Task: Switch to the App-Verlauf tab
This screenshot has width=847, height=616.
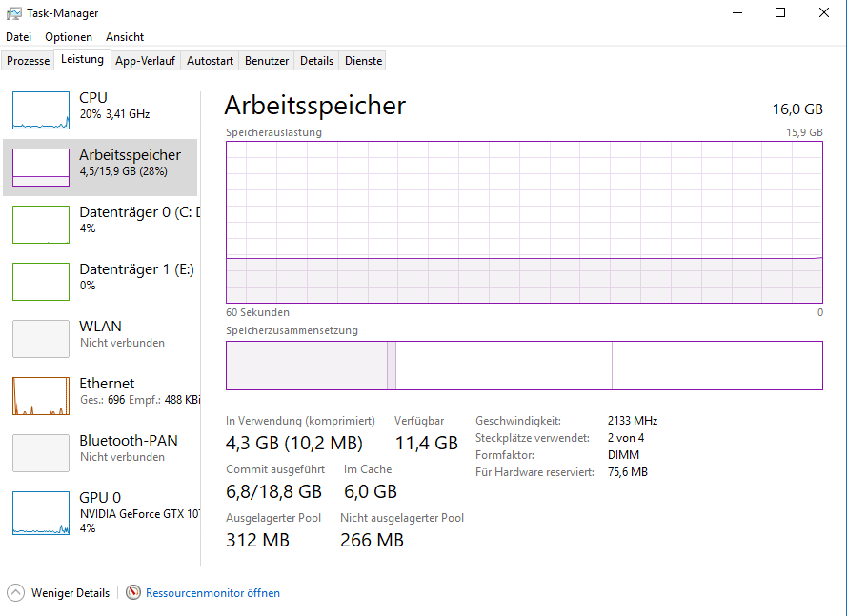Action: [146, 61]
